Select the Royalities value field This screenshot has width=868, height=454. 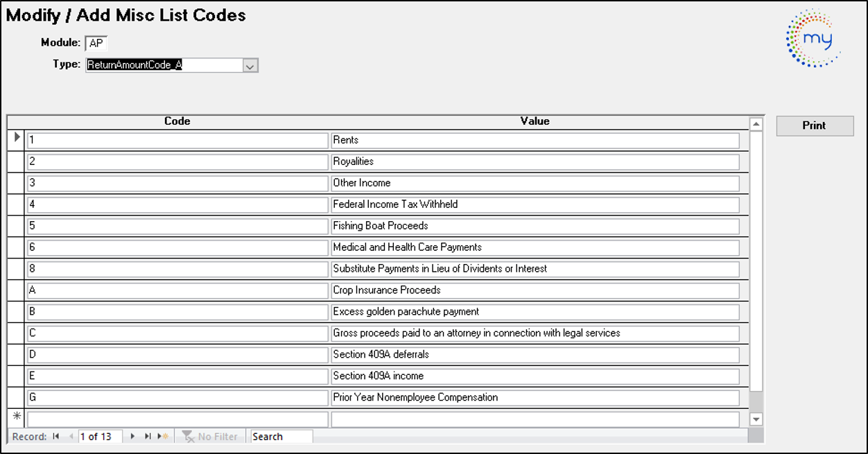535,161
